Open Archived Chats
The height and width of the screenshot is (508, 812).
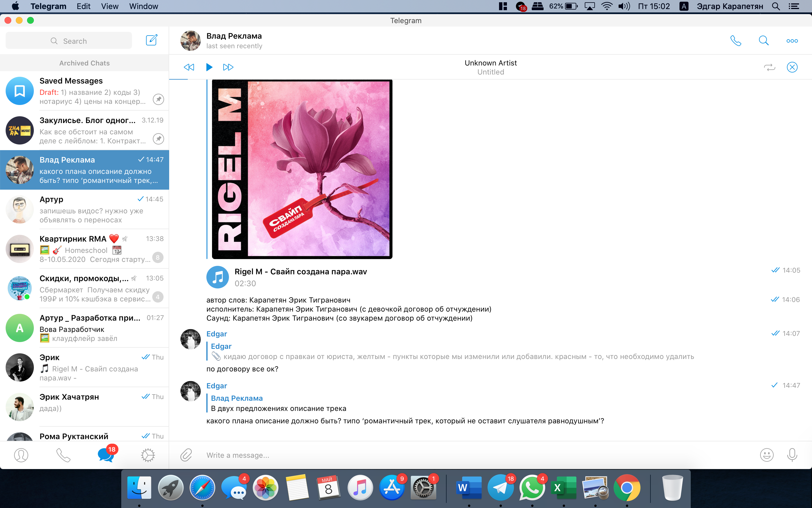point(85,63)
